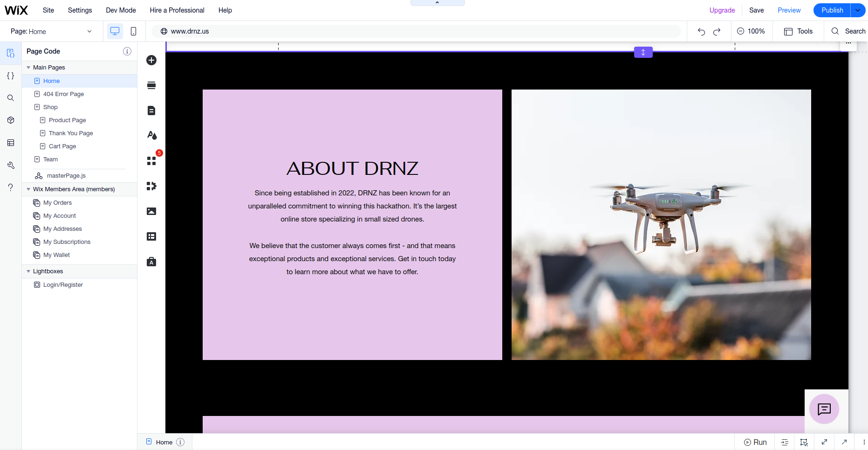
Task: Open masterPage.js file
Action: pyautogui.click(x=80, y=176)
